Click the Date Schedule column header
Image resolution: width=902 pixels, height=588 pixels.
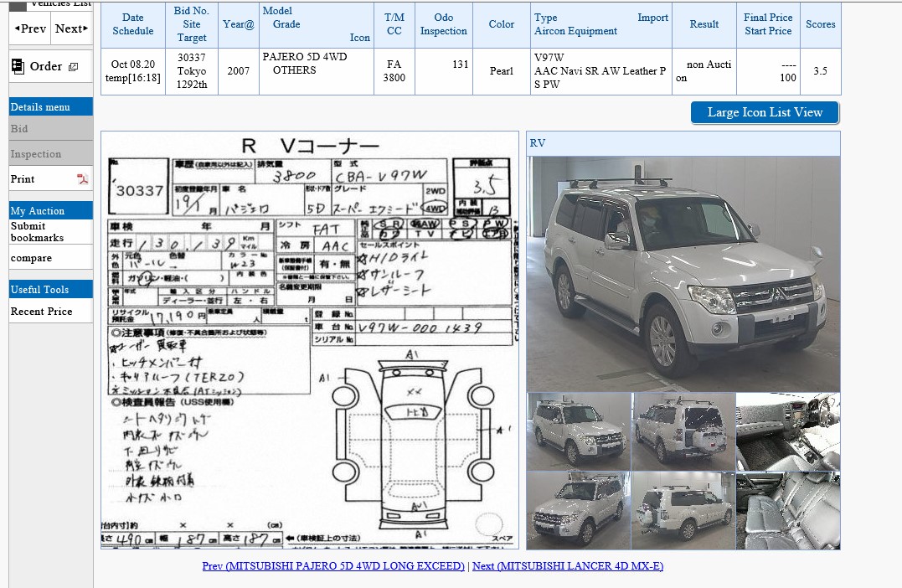[133, 24]
